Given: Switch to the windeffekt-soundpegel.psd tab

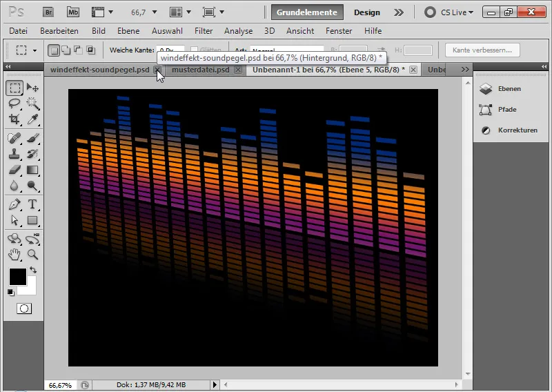Looking at the screenshot, I should [x=99, y=70].
